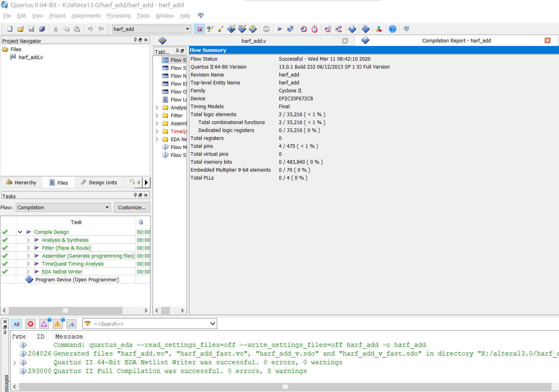Expand the Fitter folder in report tree

157,116
